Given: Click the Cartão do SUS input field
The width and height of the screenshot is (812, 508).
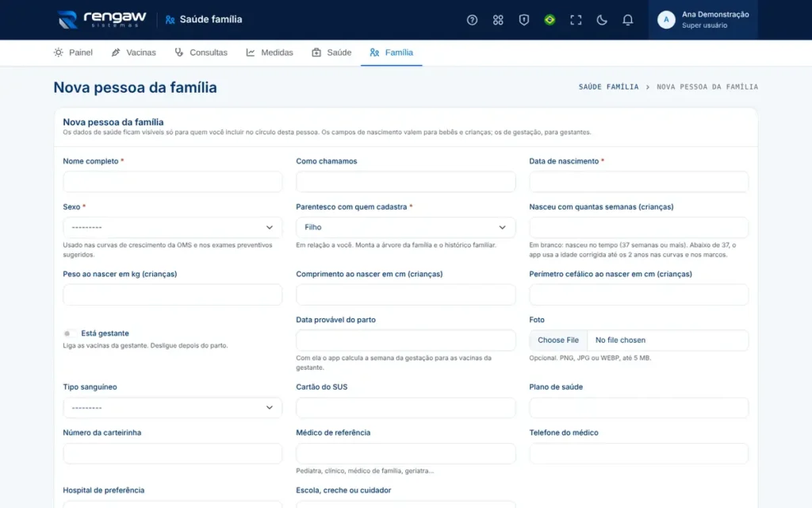Looking at the screenshot, I should [405, 408].
